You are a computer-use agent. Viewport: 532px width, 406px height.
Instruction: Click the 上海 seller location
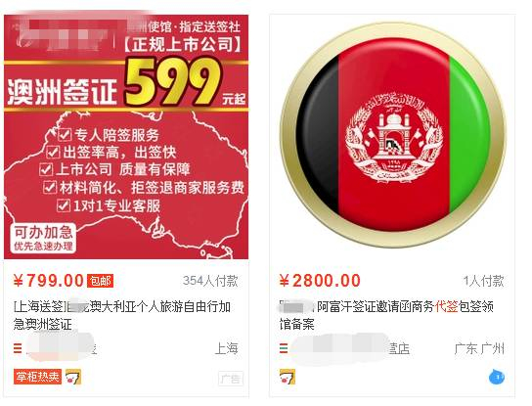227,348
